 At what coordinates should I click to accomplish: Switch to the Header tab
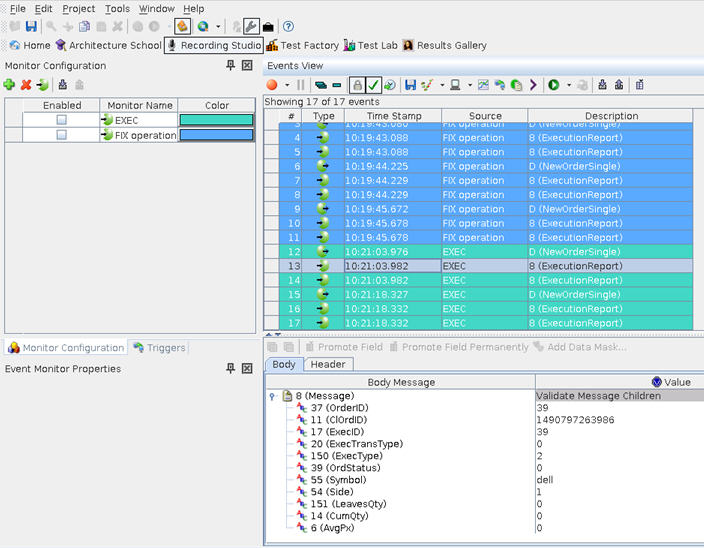328,364
